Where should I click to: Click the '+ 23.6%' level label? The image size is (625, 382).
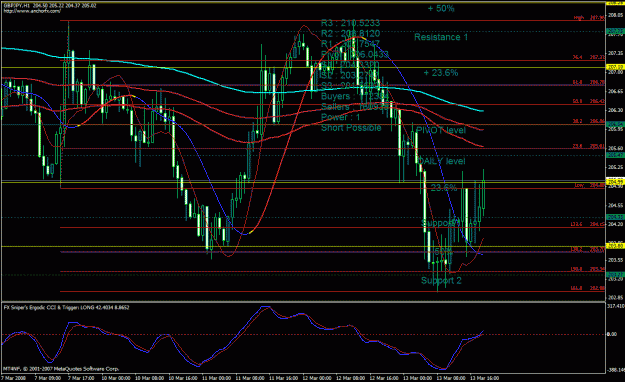[441, 73]
